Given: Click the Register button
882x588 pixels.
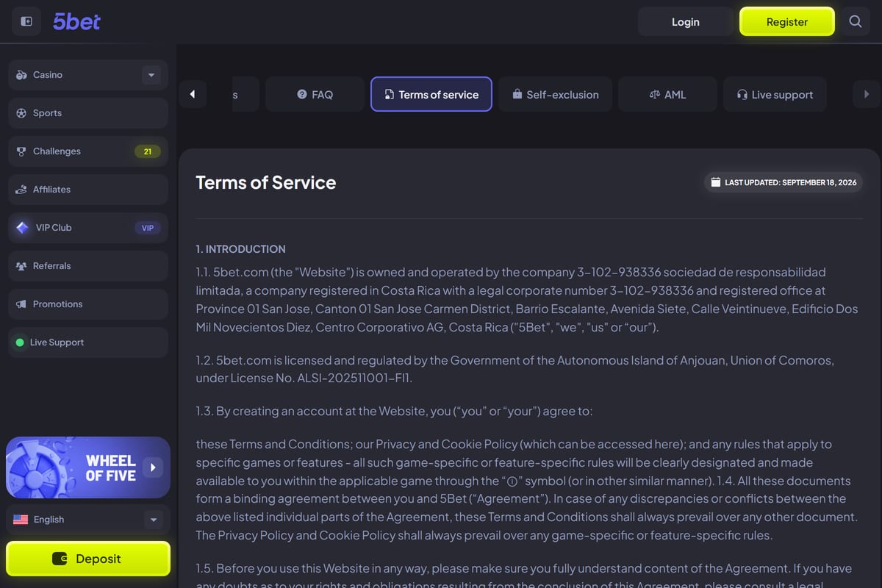Looking at the screenshot, I should pyautogui.click(x=787, y=22).
